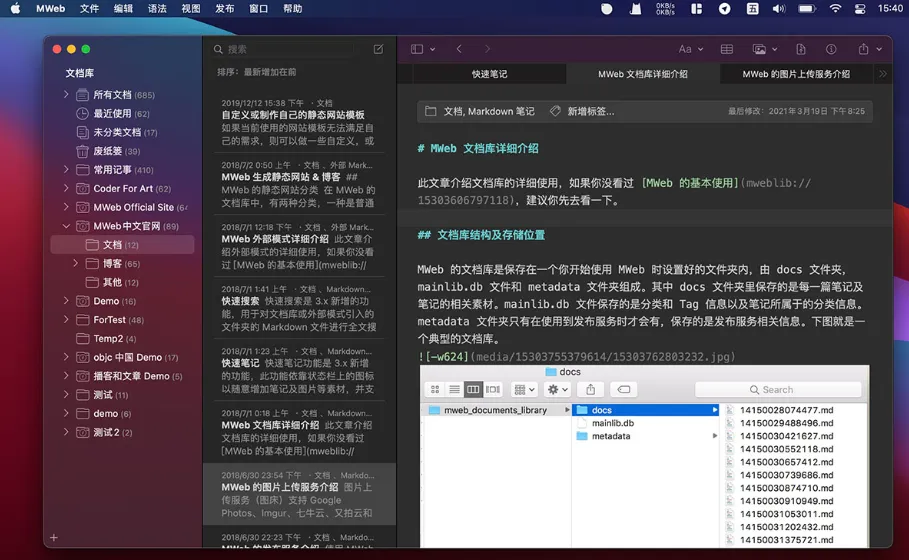Open the 文件 menu

[x=89, y=9]
